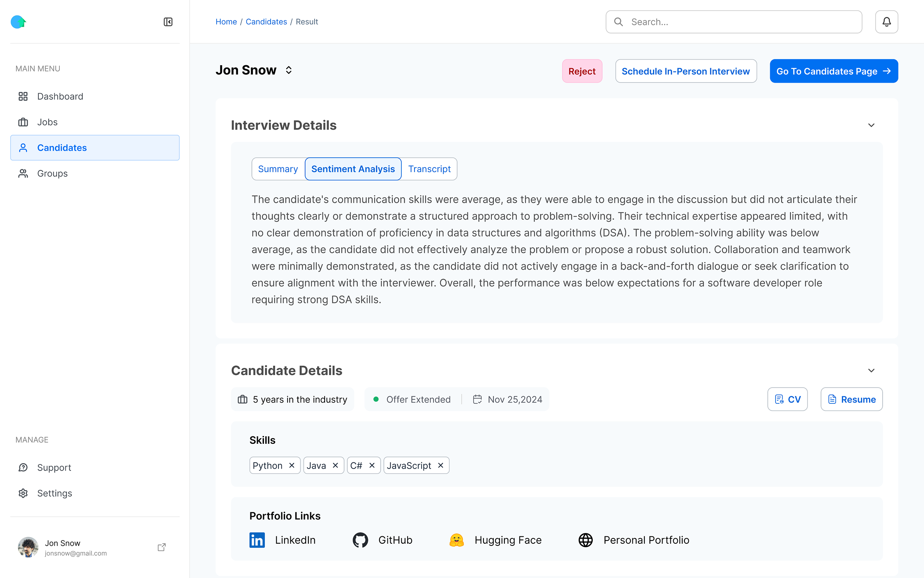
Task: Open Settings gear in sidebar
Action: [23, 493]
